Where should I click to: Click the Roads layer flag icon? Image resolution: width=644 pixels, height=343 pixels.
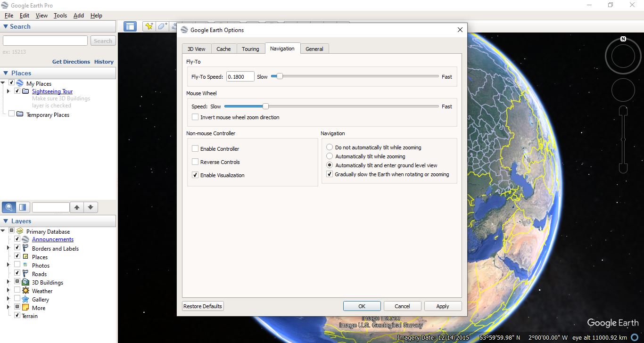pos(25,274)
